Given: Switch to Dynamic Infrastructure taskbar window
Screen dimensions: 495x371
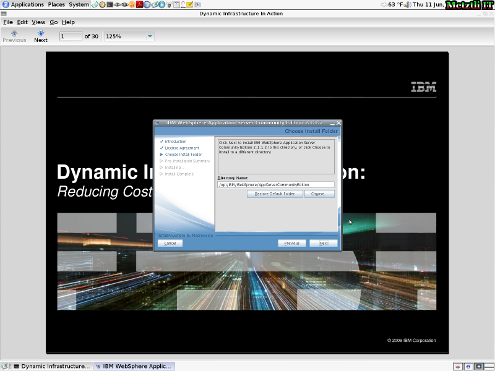Looking at the screenshot, I should click(52, 366).
